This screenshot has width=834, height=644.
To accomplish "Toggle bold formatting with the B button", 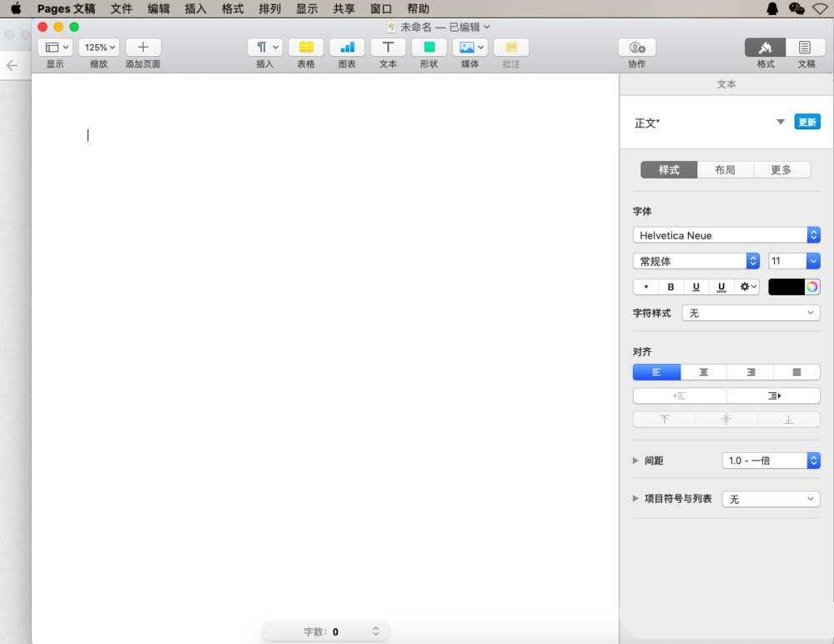I will coord(671,286).
